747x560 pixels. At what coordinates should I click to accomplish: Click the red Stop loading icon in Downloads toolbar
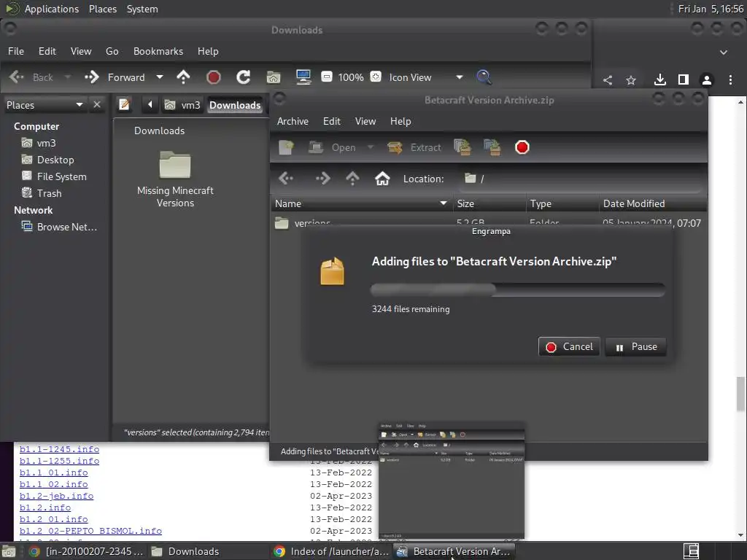point(214,77)
